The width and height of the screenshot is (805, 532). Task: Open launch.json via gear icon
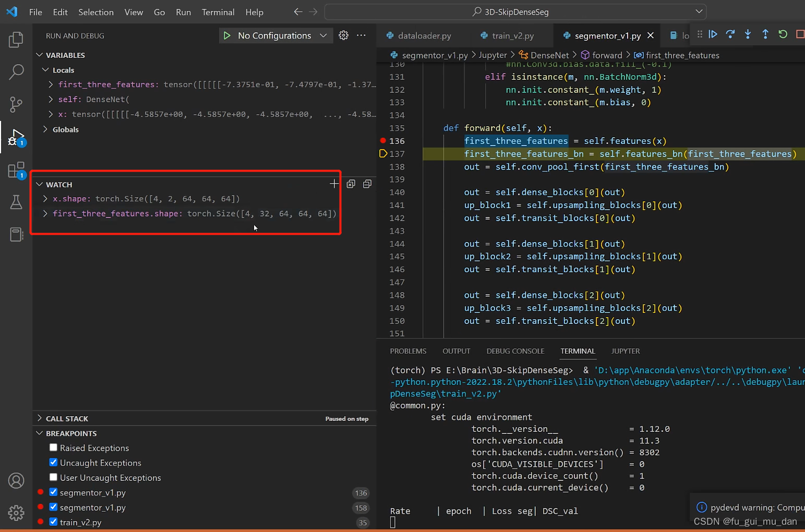pyautogui.click(x=343, y=35)
